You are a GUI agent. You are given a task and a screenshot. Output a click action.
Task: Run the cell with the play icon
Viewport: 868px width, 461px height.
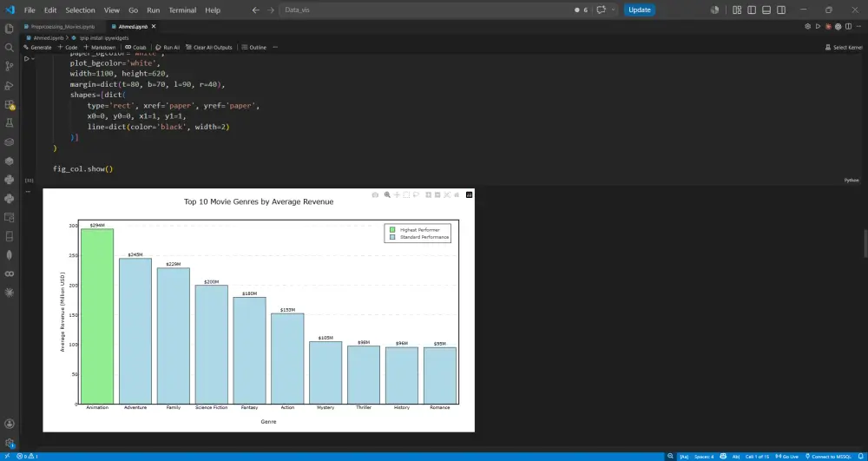click(x=26, y=59)
